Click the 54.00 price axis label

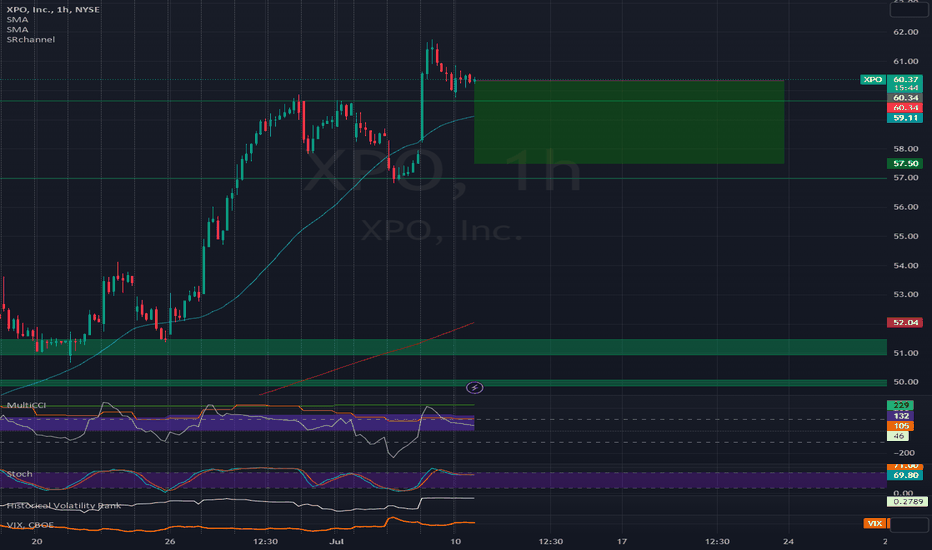(x=906, y=265)
